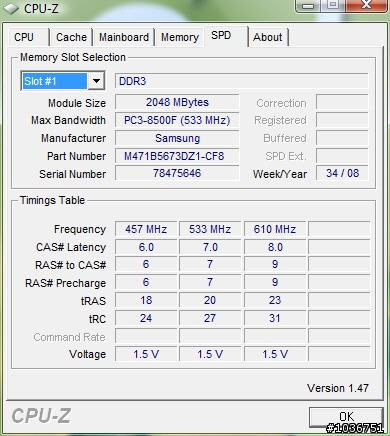Click the tRAS value 20
The height and width of the screenshot is (436, 390).
pyautogui.click(x=210, y=300)
